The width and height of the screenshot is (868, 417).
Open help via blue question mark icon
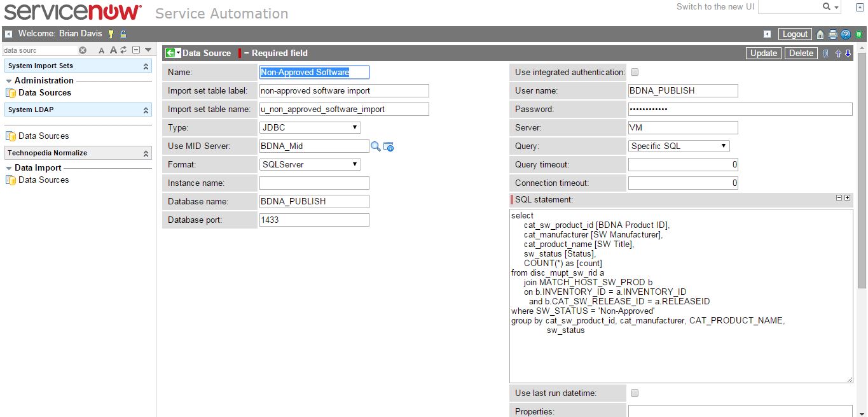coord(846,34)
